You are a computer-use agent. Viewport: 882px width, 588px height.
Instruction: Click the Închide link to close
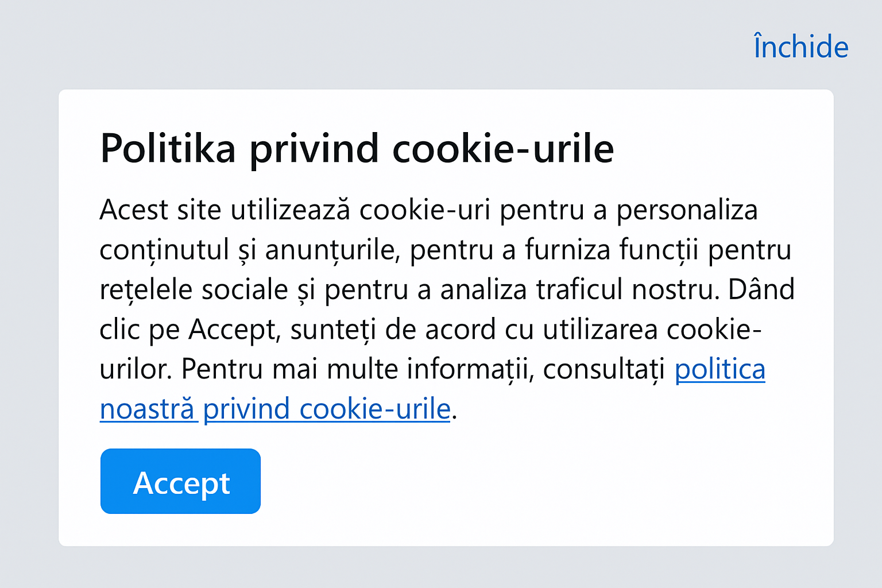800,47
